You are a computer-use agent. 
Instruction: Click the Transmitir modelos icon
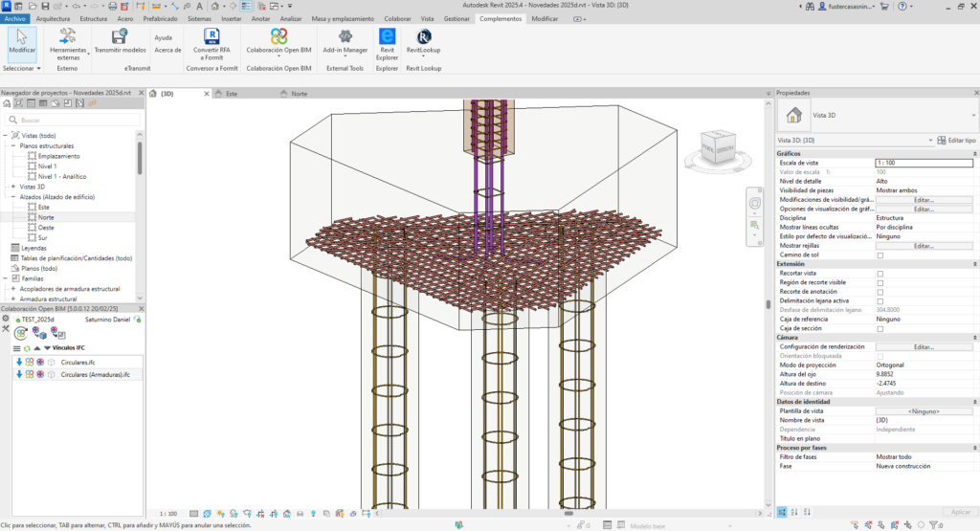click(x=121, y=38)
